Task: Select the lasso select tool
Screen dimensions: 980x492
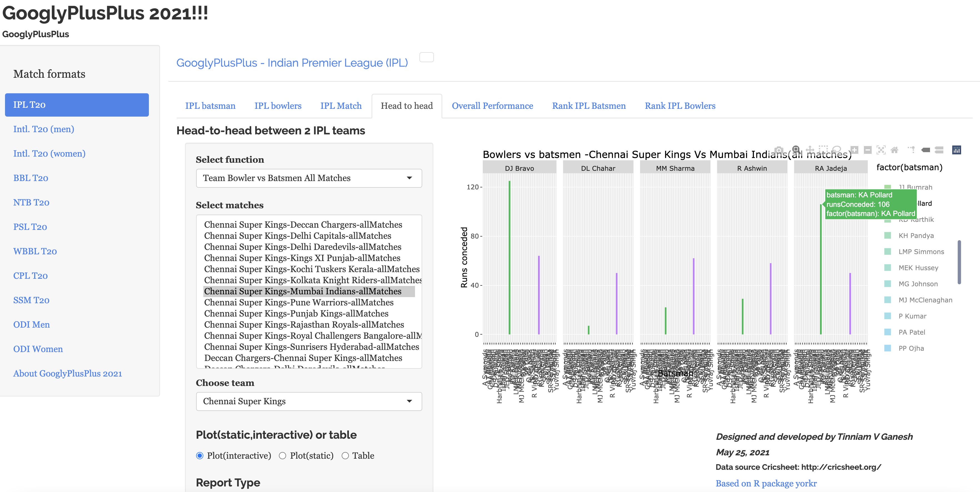Action: coord(836,150)
